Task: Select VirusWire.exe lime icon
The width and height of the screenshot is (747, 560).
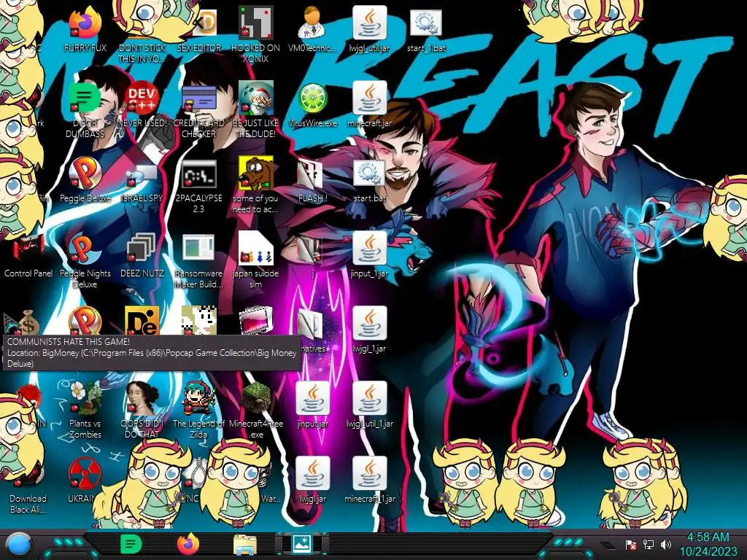Action: tap(312, 98)
